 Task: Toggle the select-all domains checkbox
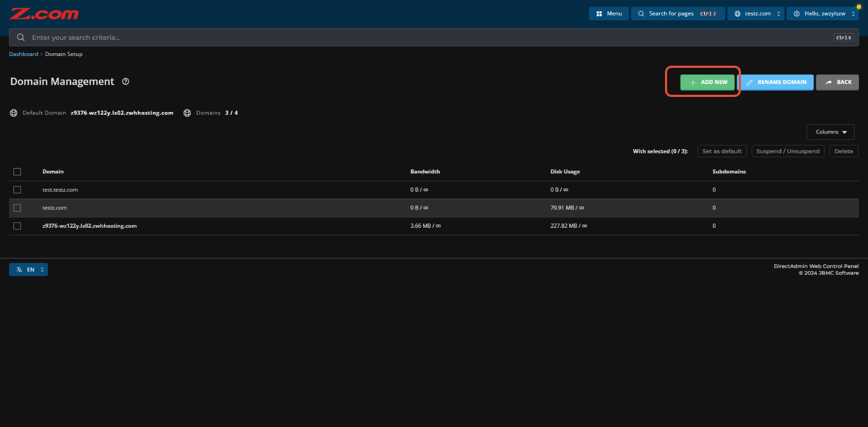[17, 172]
